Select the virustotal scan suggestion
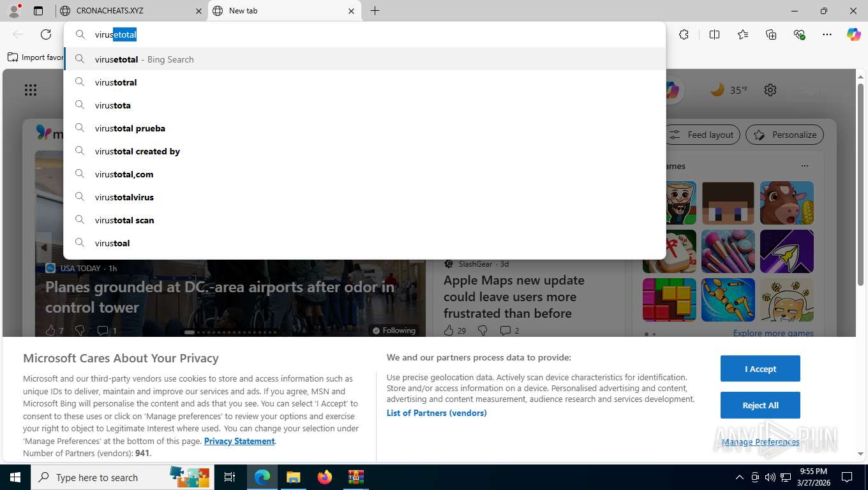Image resolution: width=868 pixels, height=490 pixels. coord(364,220)
